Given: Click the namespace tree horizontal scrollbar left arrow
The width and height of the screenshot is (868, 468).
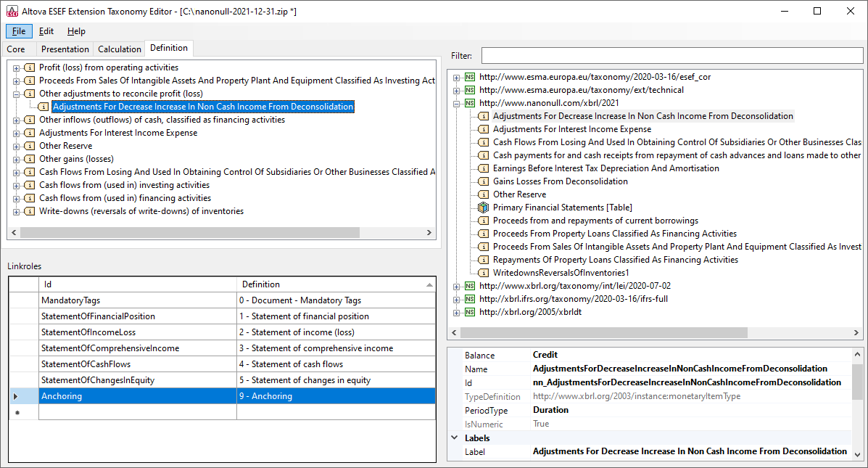Looking at the screenshot, I should click(455, 333).
